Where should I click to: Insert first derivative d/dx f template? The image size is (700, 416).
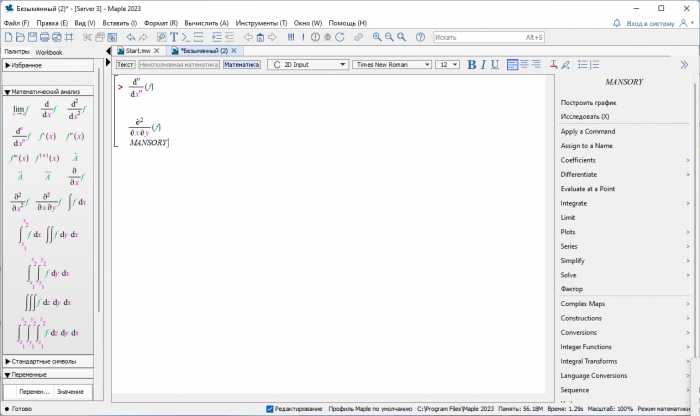click(x=48, y=110)
